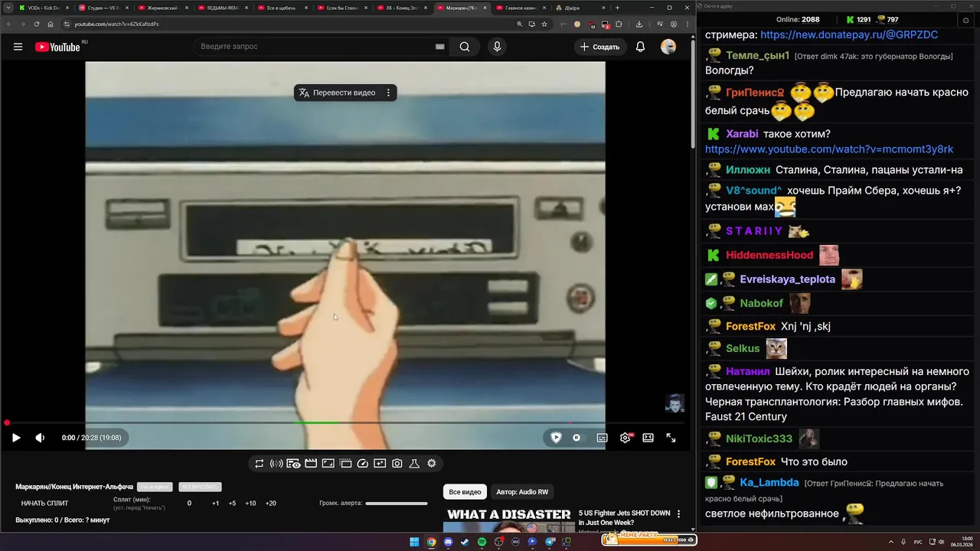
Task: Add +20 minutes to split
Action: [x=270, y=504]
